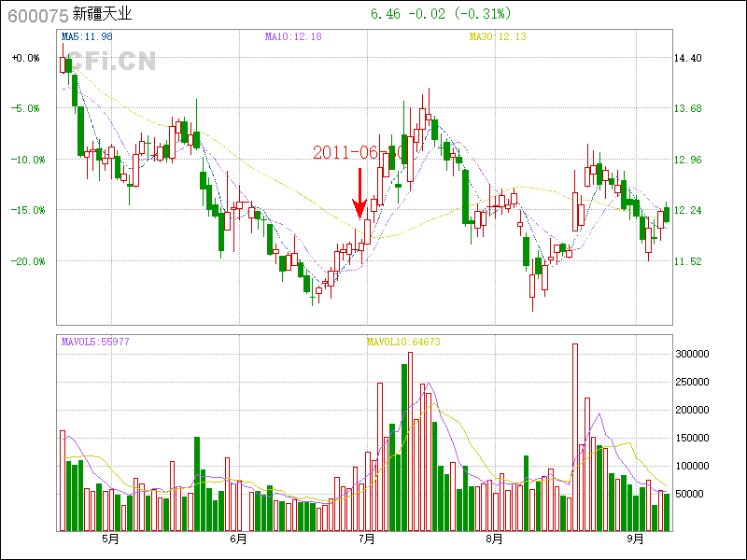Image resolution: width=747 pixels, height=560 pixels.
Task: Click the 14.40 price axis label
Action: 687,58
